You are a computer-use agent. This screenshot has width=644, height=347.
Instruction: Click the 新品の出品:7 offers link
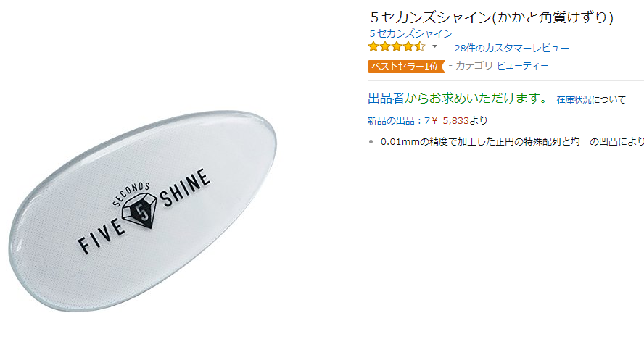pos(398,120)
